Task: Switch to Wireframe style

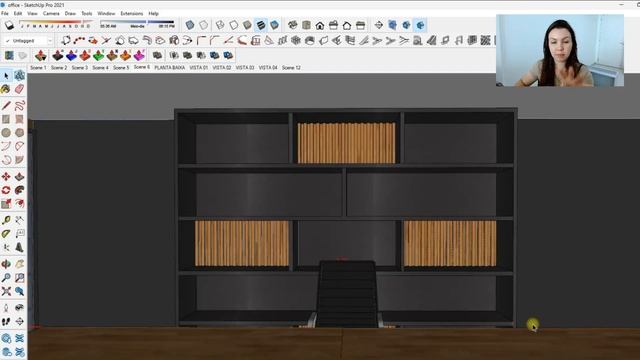Action: [220, 25]
